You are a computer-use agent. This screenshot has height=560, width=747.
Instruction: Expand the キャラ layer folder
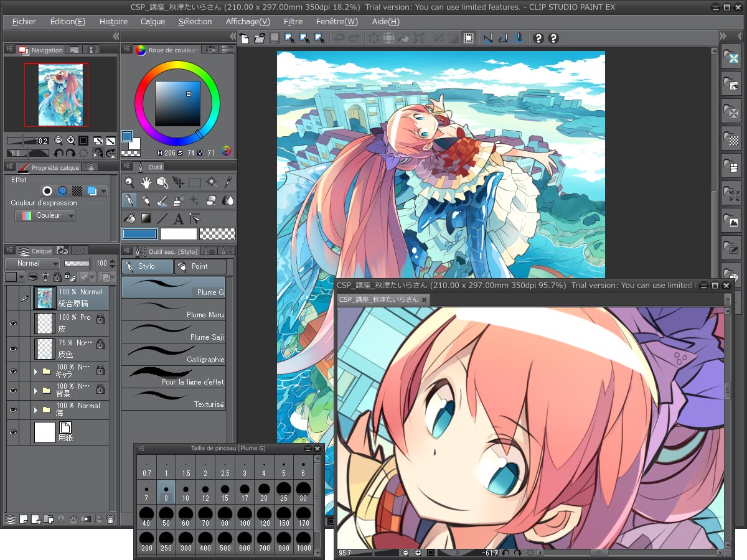(x=35, y=371)
